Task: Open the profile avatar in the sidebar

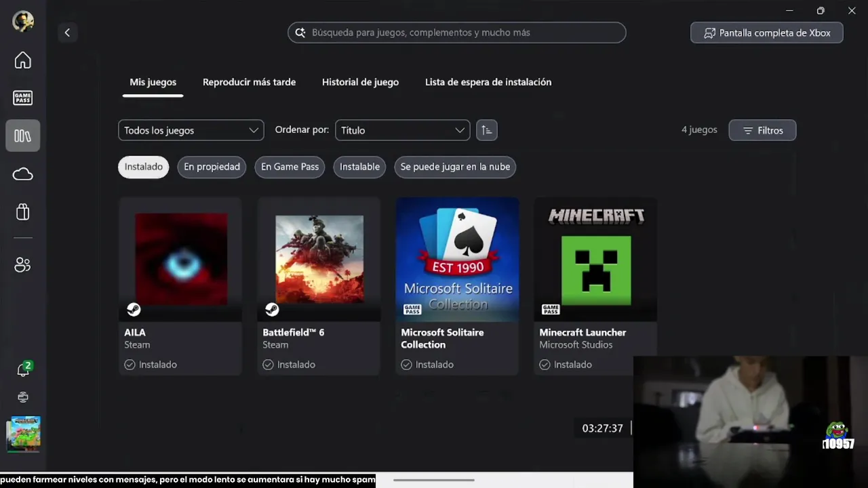Action: (x=23, y=21)
